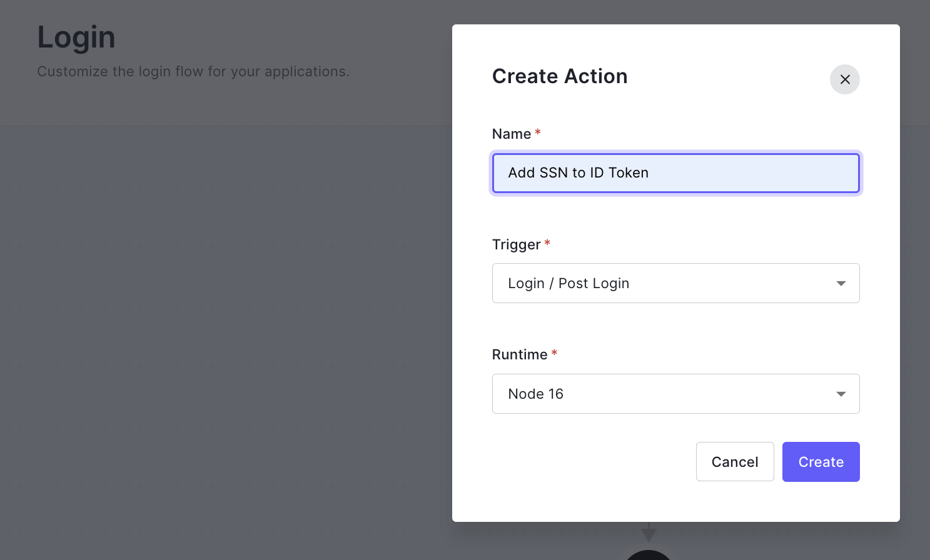The width and height of the screenshot is (930, 560).
Task: Select the black circle flow node
Action: point(649,555)
